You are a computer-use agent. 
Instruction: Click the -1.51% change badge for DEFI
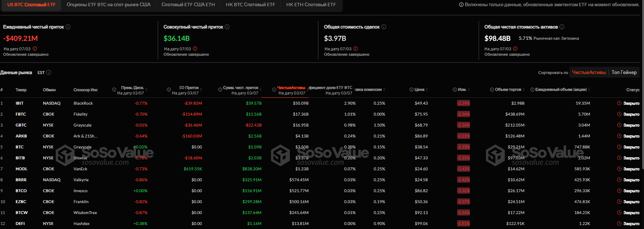(x=464, y=224)
